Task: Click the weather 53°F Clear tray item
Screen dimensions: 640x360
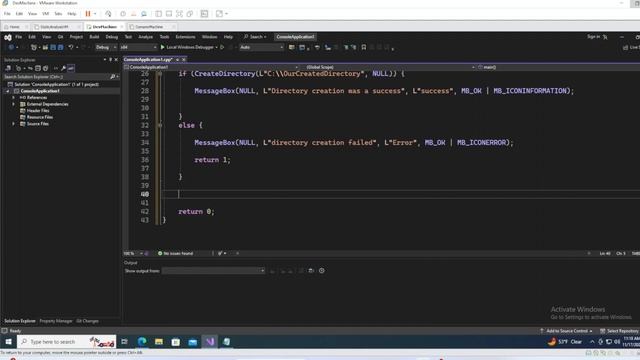Action: [565, 342]
